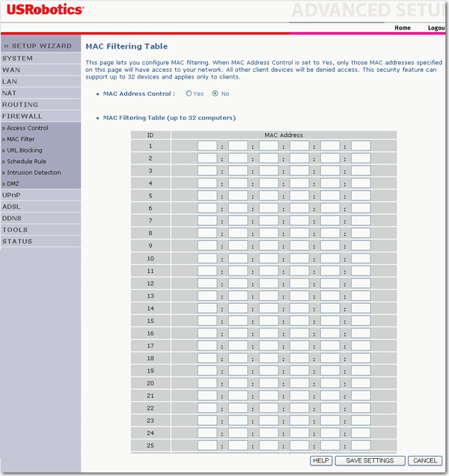
Task: Open the SYSTEM menu section
Action: pyautogui.click(x=17, y=58)
